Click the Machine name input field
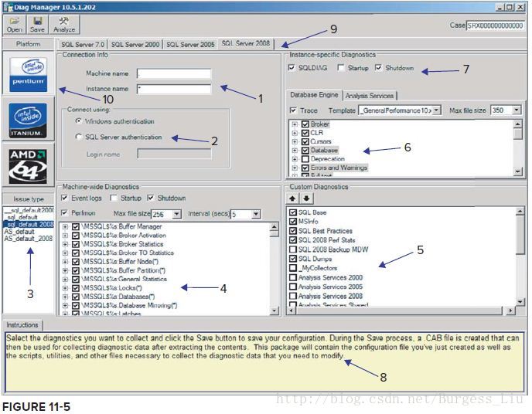 (x=174, y=73)
